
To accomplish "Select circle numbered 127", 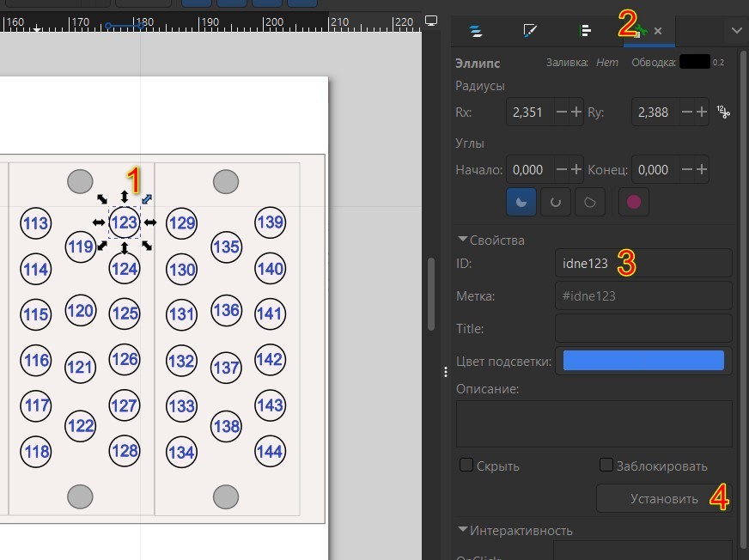I will [x=125, y=405].
